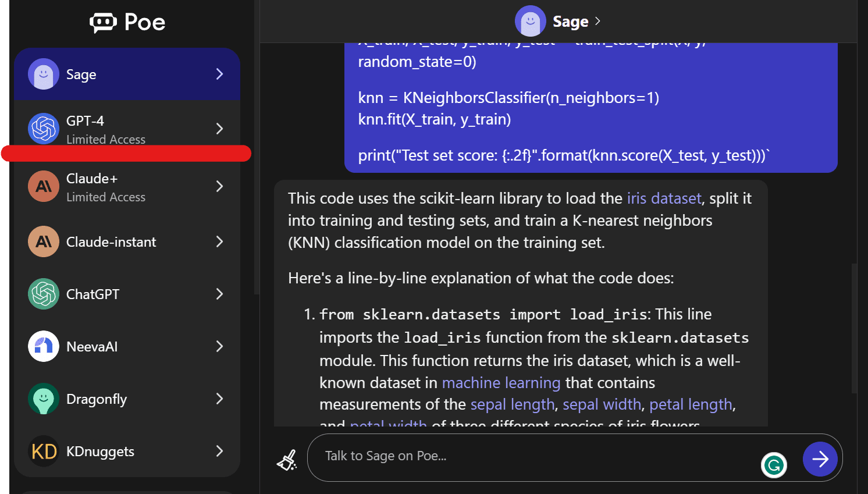Image resolution: width=868 pixels, height=494 pixels.
Task: Click the ChatGPT bot avatar icon
Action: [x=44, y=294]
